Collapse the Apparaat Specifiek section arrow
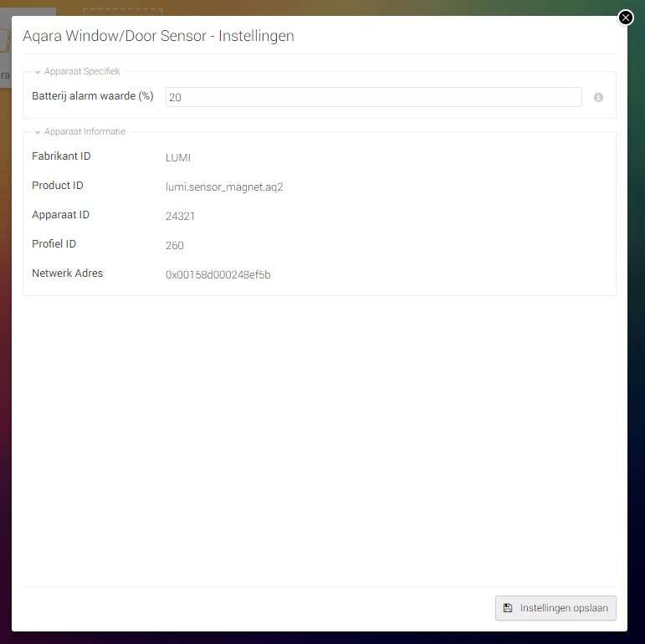This screenshot has width=645, height=644. tap(38, 73)
